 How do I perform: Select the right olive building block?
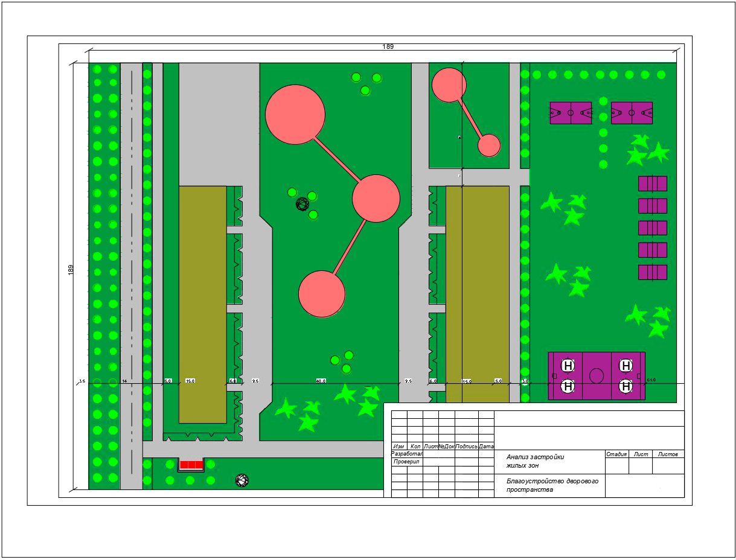pos(478,294)
